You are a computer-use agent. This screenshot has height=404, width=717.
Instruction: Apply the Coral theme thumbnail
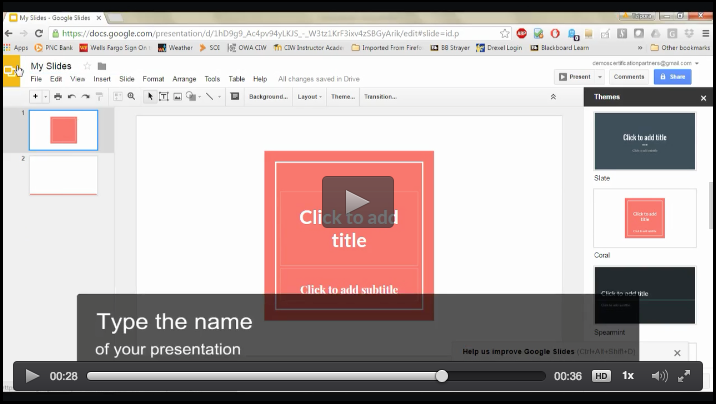[645, 218]
